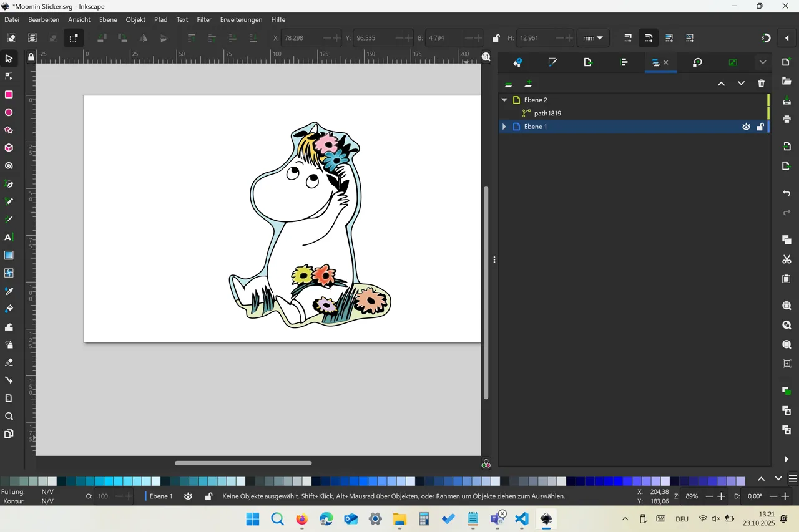
Task: Open Visual Studio Code from the taskbar
Action: click(522, 519)
